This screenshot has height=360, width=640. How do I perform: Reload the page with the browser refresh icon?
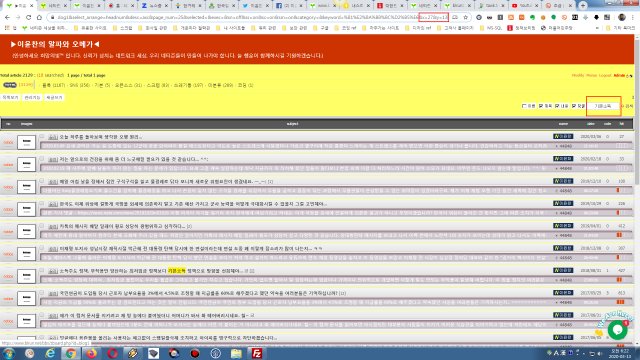pyautogui.click(x=28, y=18)
